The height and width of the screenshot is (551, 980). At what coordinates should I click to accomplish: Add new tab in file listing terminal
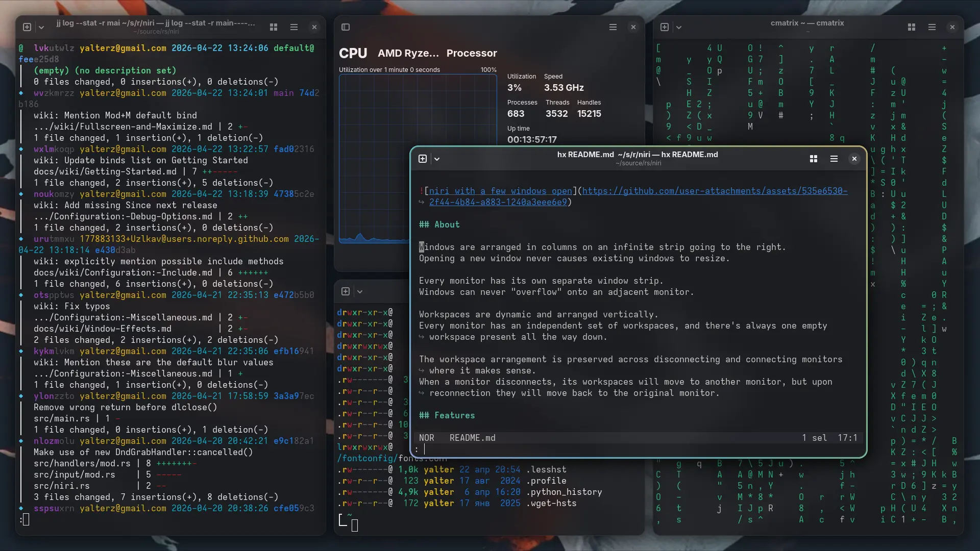click(346, 291)
